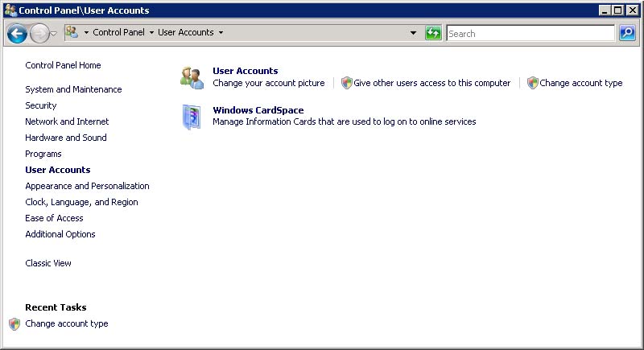Expand the arrow before Control Panel breadcrumb

point(86,32)
